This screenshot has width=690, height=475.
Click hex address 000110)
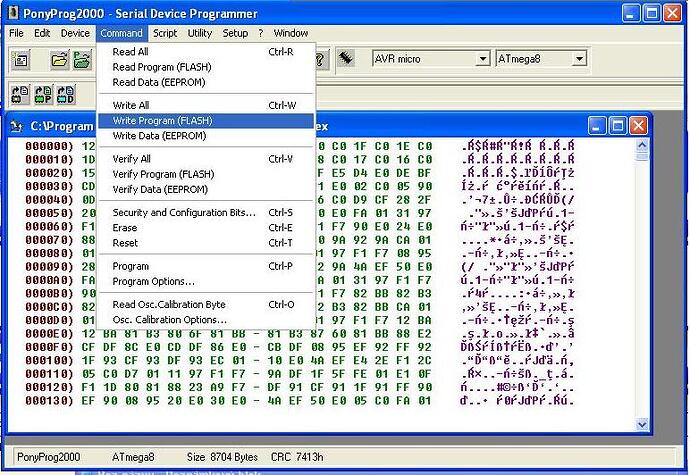49,374
